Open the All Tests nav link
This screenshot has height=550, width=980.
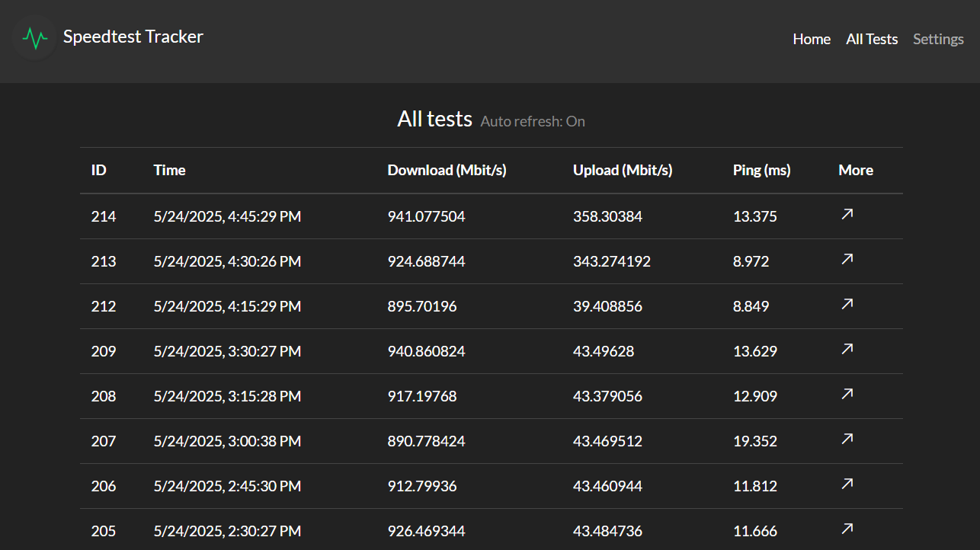[872, 39]
